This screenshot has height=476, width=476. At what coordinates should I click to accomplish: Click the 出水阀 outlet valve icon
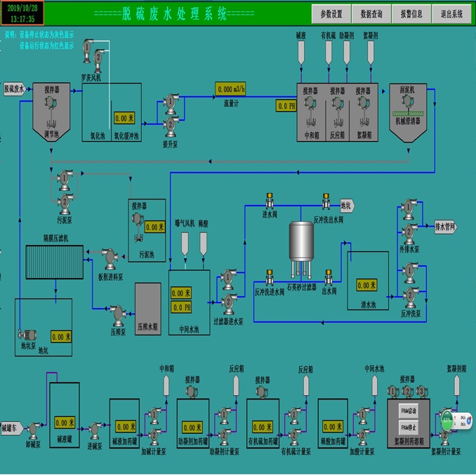coord(329,277)
